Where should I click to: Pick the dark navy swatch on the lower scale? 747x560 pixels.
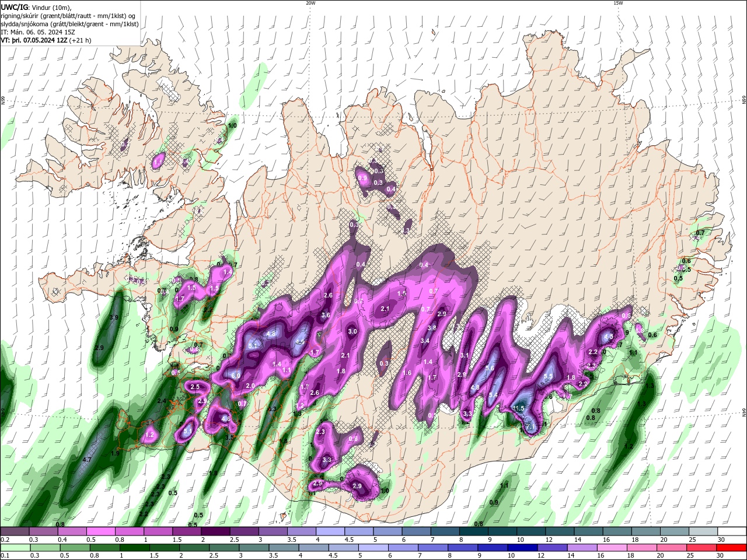(x=521, y=548)
